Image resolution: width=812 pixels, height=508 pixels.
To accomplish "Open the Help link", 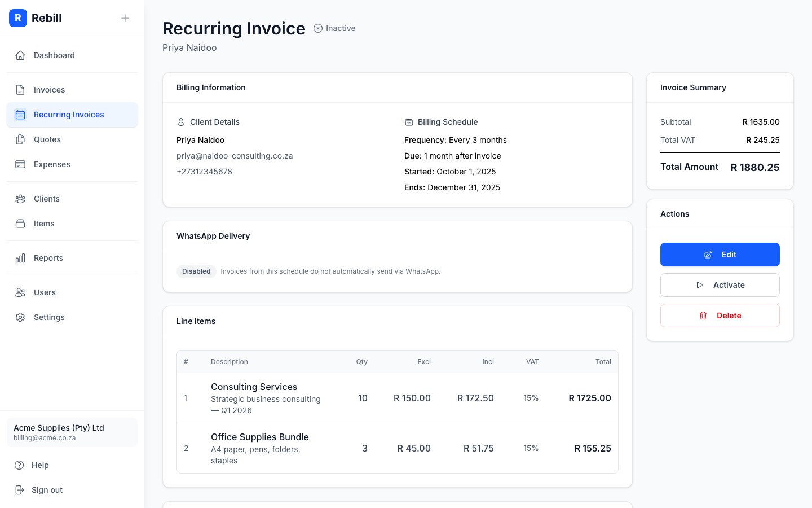I will pyautogui.click(x=40, y=465).
